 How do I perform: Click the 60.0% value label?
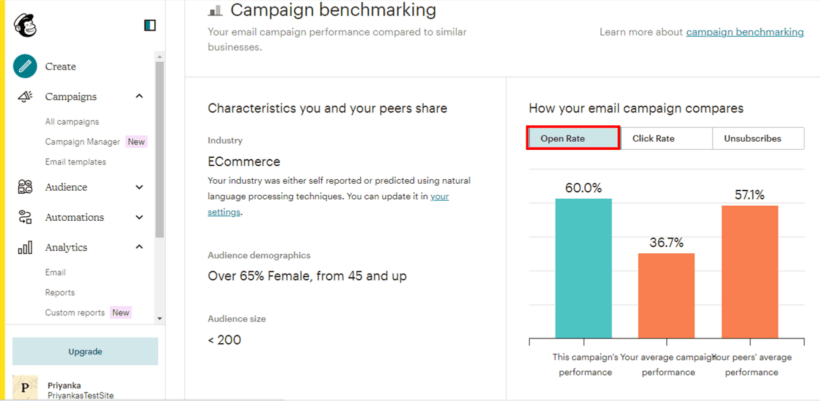pos(584,188)
